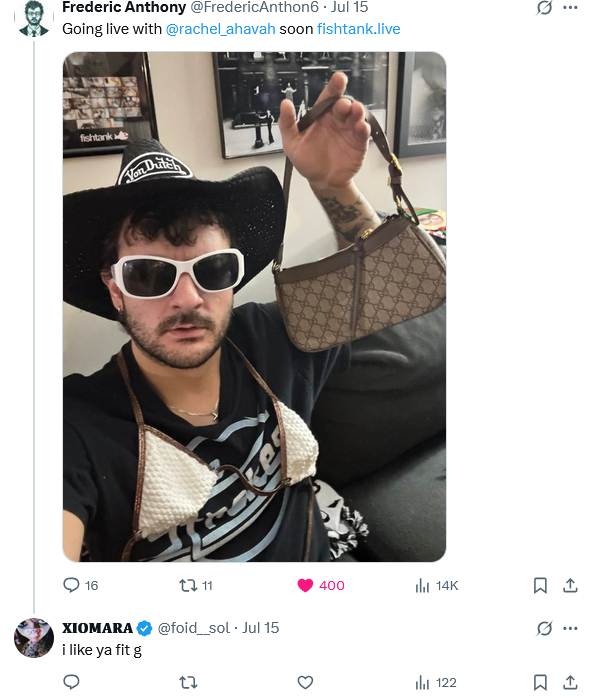The width and height of the screenshot is (593, 700).
Task: Open Frederic Anthony's profile avatar
Action: coord(33,18)
